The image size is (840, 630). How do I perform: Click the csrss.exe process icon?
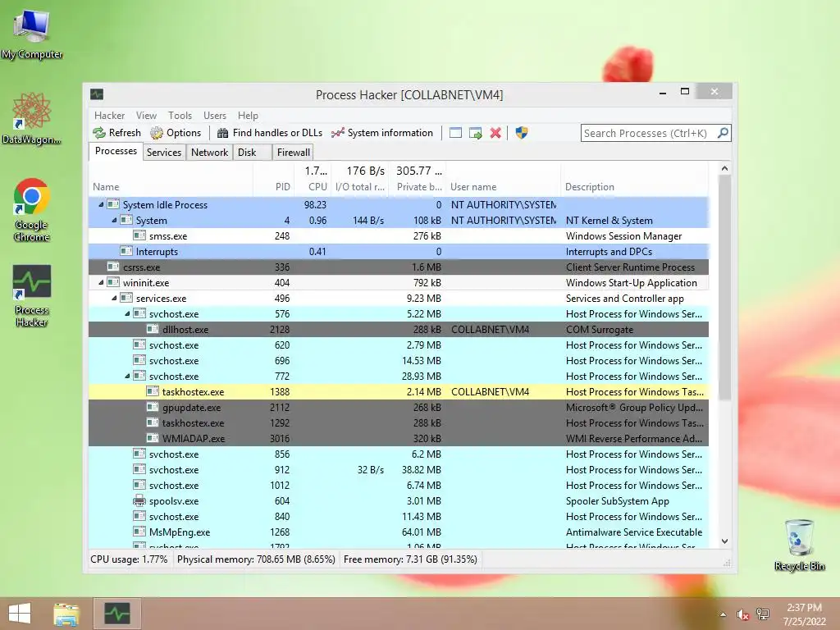pos(113,267)
